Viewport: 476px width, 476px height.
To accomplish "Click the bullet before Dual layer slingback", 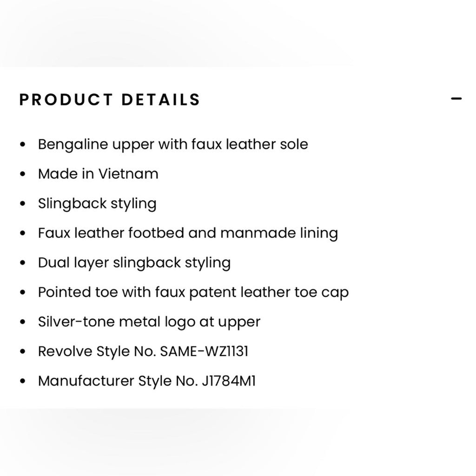I will (22, 263).
